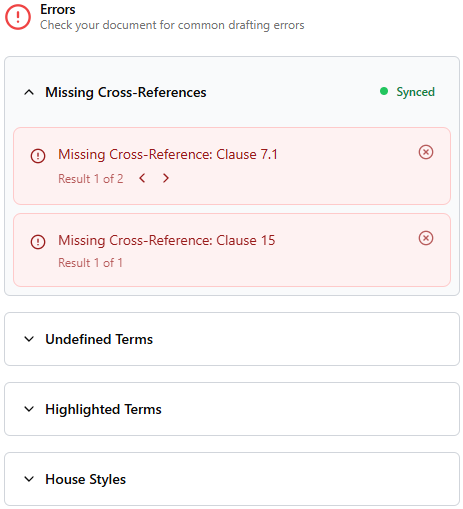
Task: Click the Synced status label
Action: (415, 92)
